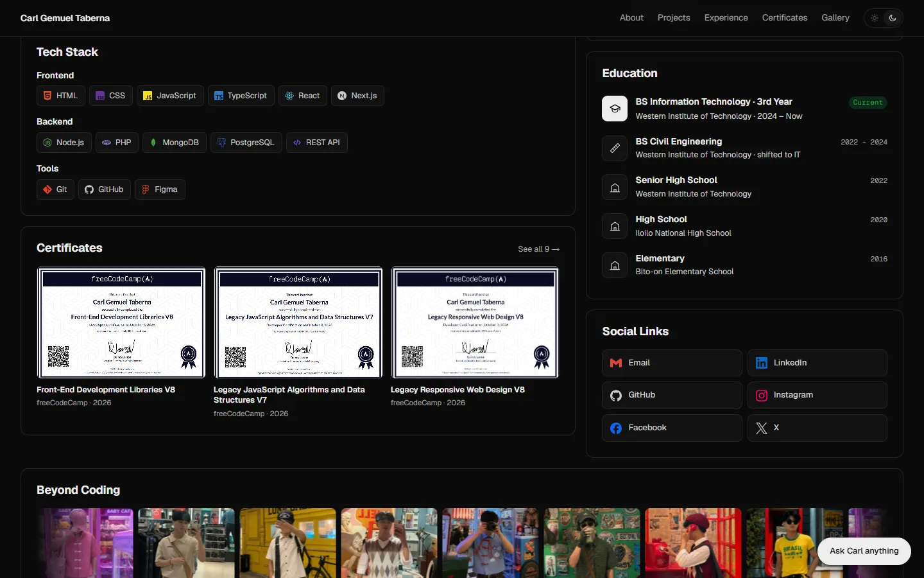Open Front-End Development Libraries V8 certificate image
The height and width of the screenshot is (578, 924).
(121, 322)
